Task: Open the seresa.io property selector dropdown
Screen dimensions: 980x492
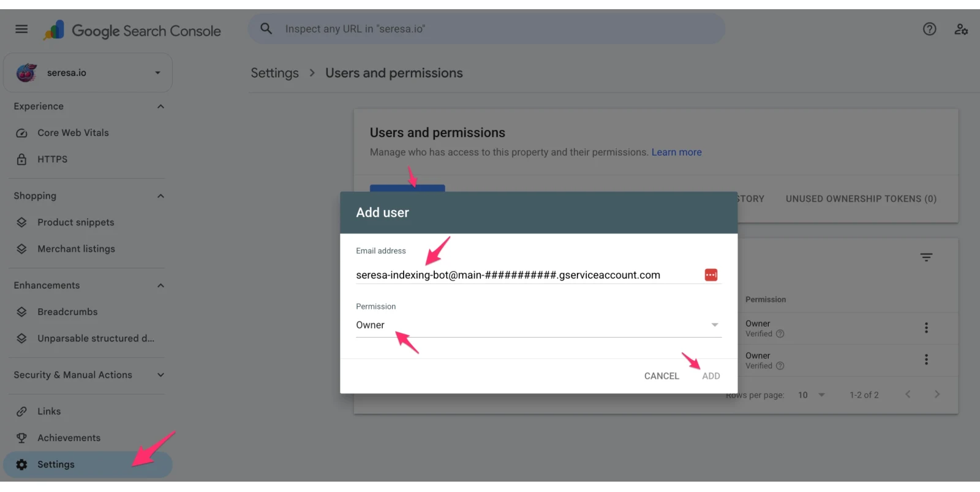Action: (88, 72)
